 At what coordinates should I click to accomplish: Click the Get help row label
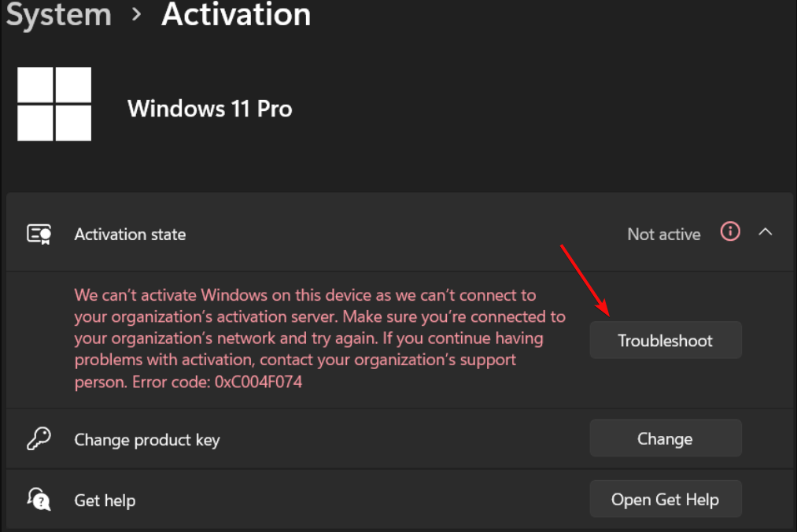(105, 501)
